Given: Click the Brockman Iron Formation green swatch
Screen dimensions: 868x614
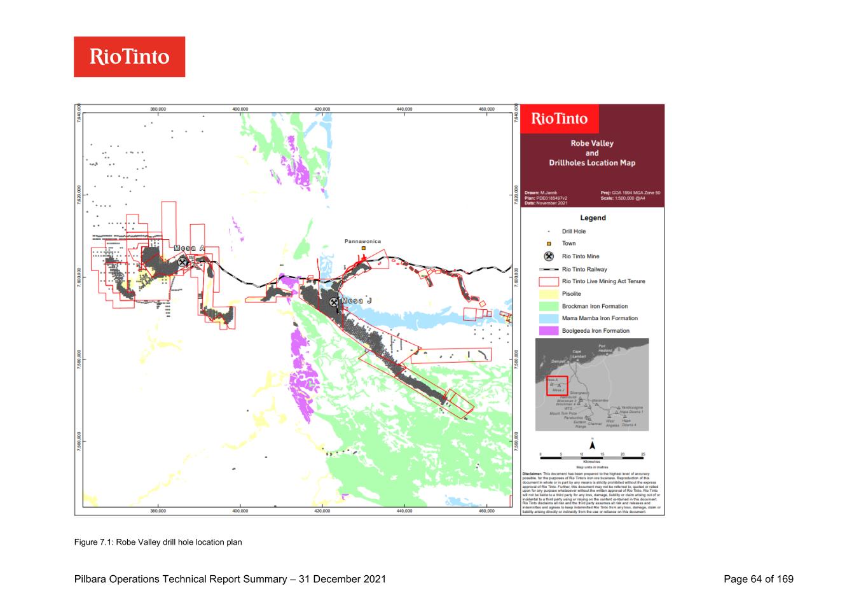Looking at the screenshot, I should (x=549, y=306).
